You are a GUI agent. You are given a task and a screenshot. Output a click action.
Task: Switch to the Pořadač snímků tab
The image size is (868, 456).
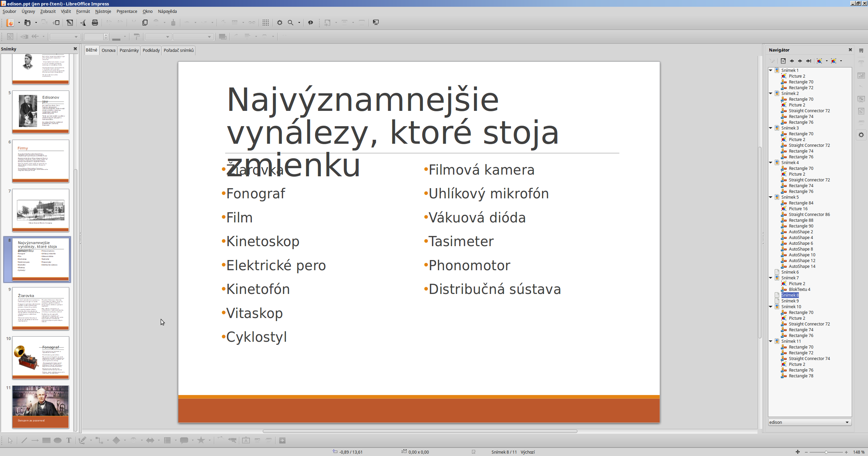coord(179,50)
